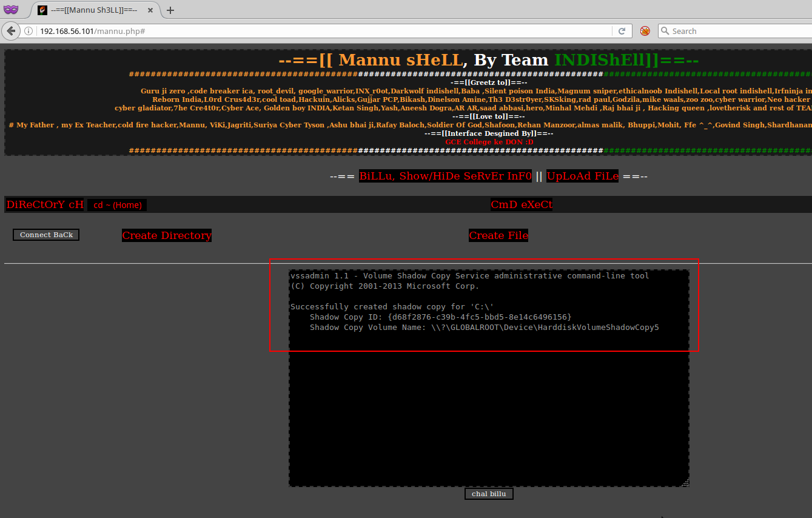Click the '[[Interface Desgined By]]' heading text
The width and height of the screenshot is (812, 518).
click(x=489, y=133)
